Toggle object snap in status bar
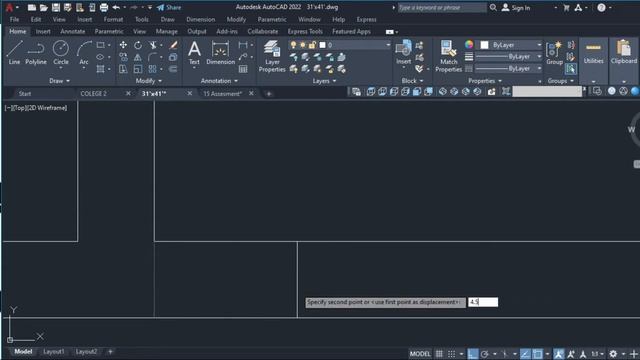The height and width of the screenshot is (360, 640). pos(538,354)
